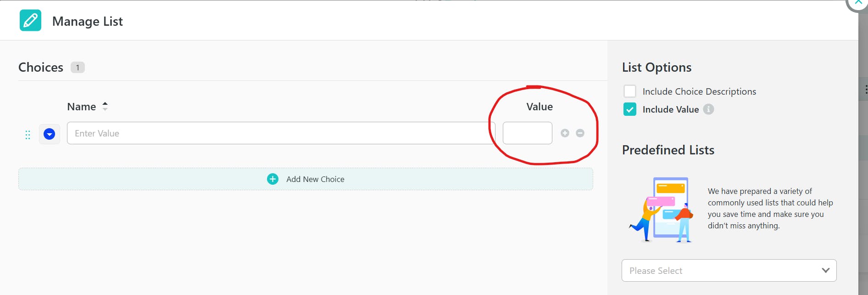Focus the empty Value input box
868x295 pixels.
[527, 133]
